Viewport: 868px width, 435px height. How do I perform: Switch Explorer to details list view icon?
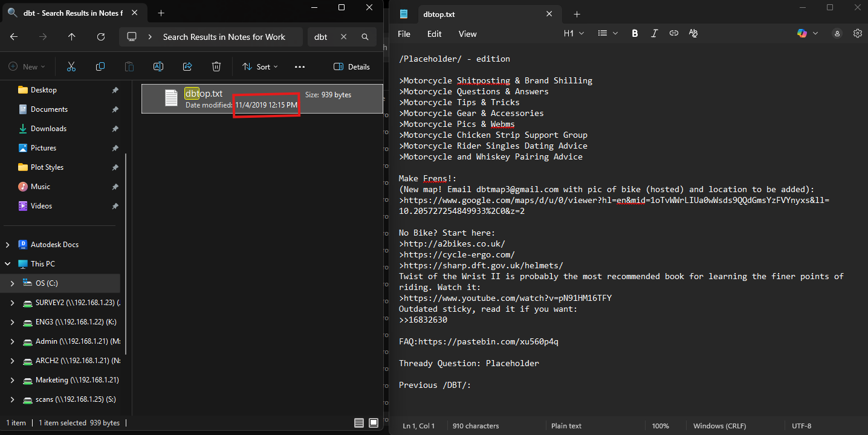(359, 423)
